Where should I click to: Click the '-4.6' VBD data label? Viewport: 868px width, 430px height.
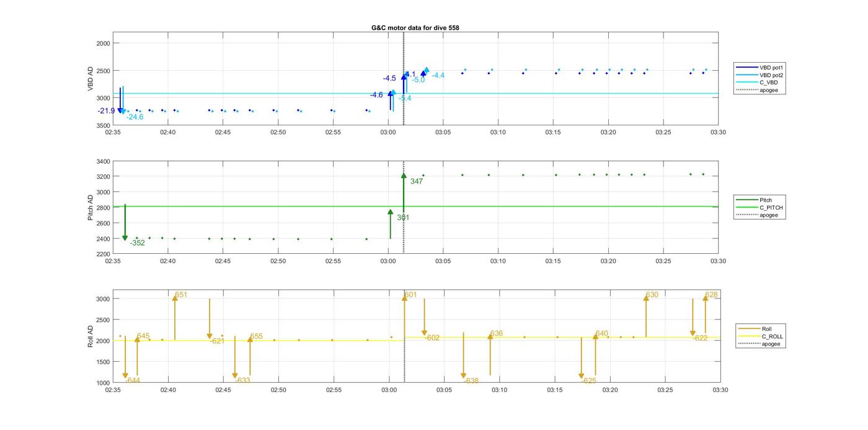tap(376, 95)
